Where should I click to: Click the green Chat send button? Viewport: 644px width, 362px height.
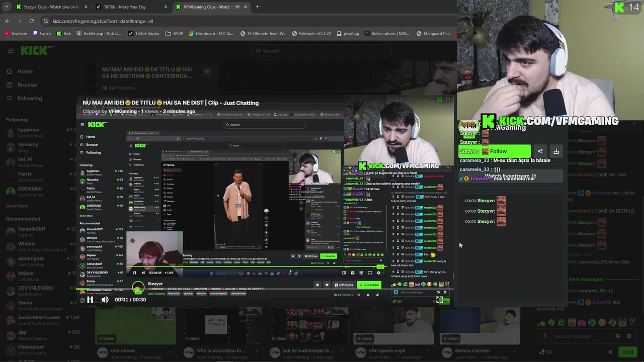(x=627, y=352)
